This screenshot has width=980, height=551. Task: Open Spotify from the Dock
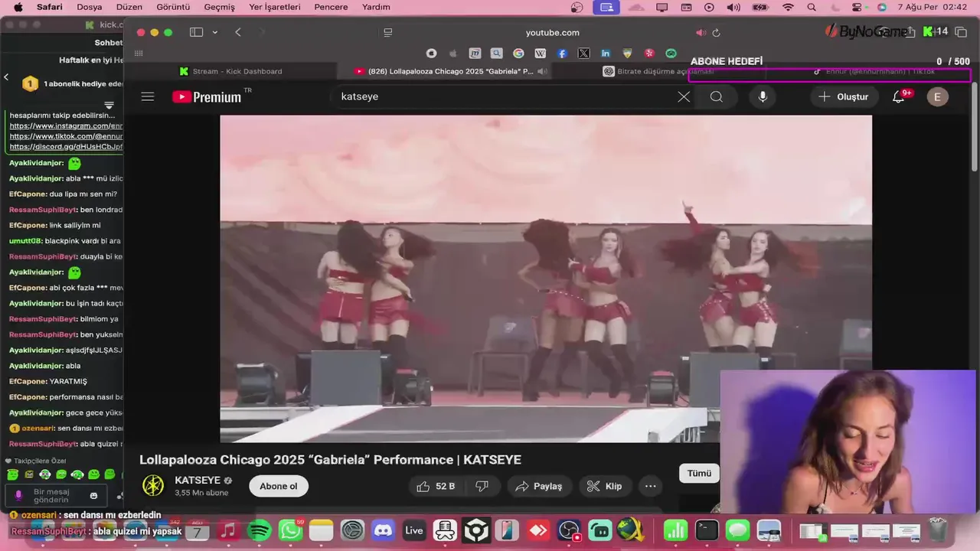click(x=260, y=530)
